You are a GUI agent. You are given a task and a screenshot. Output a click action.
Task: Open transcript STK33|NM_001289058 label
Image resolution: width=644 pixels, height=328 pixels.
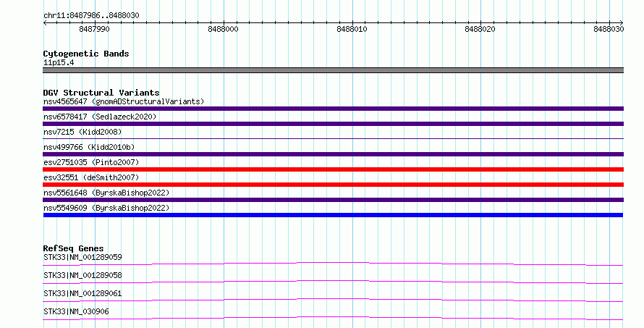82,275
